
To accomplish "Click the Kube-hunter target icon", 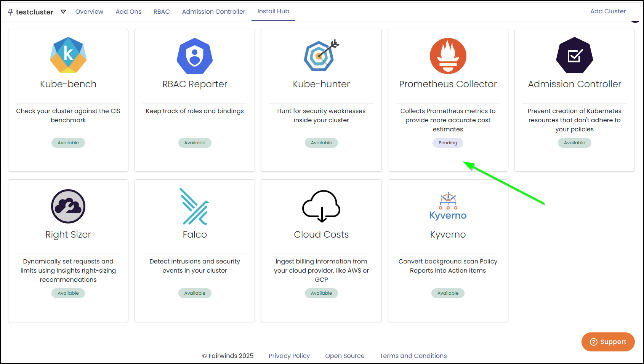I will pos(321,55).
